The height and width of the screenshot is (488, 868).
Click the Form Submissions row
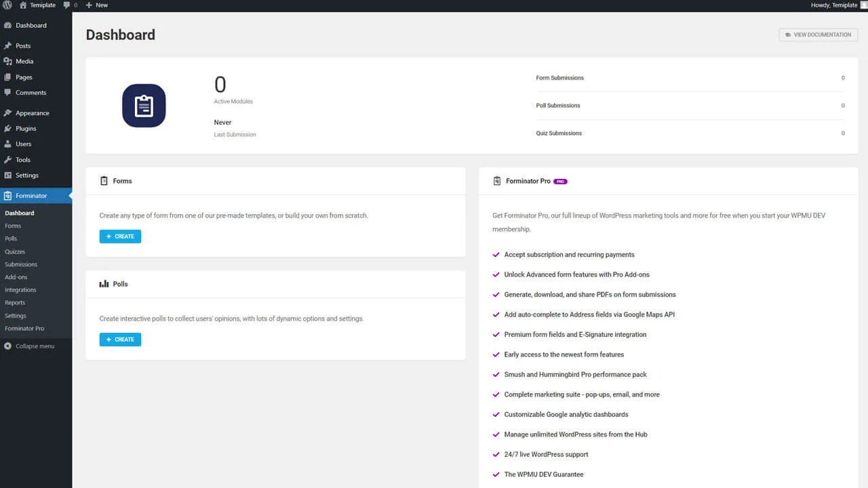click(x=690, y=78)
